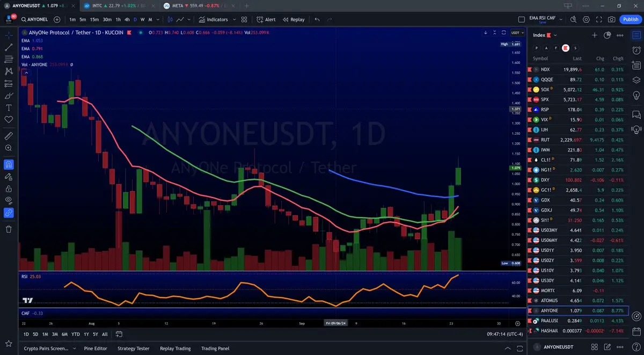Expand chart style dropdown arrow

pyautogui.click(x=189, y=19)
